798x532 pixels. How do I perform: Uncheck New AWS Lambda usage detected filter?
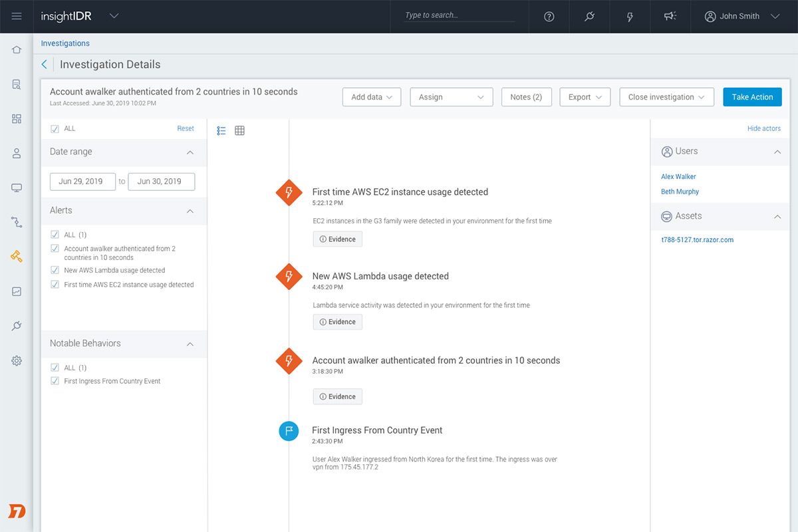click(55, 271)
